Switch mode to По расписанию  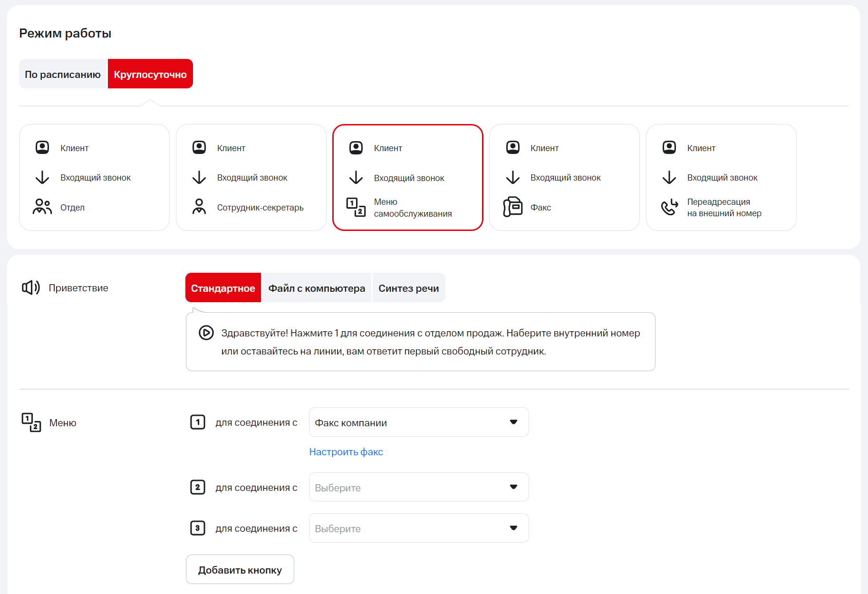[x=63, y=74]
